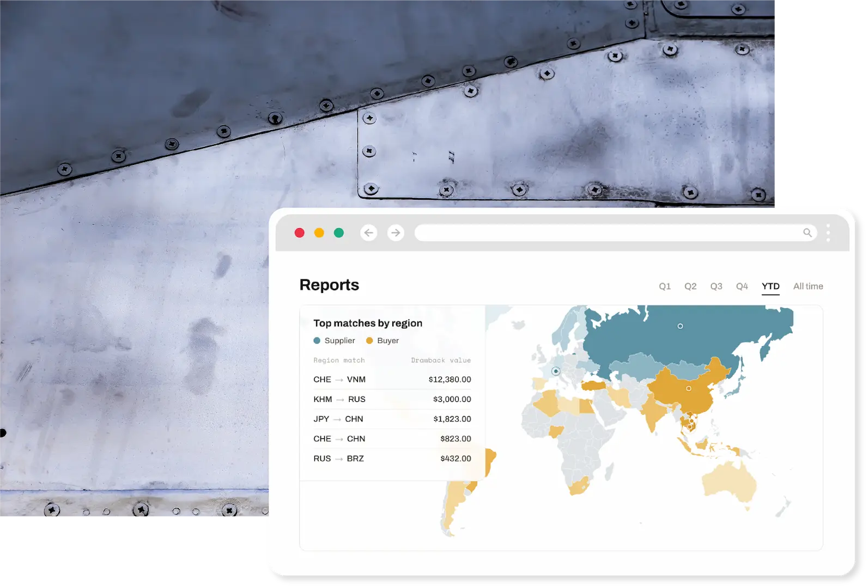Select the All time tab
The height and width of the screenshot is (588, 868).
(808, 286)
